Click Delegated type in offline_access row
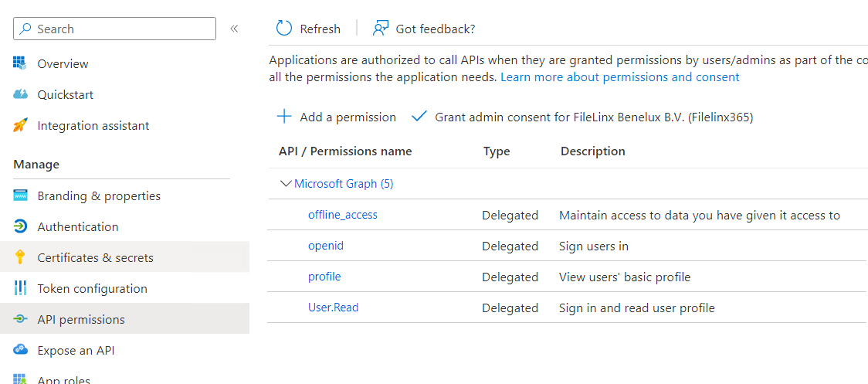The height and width of the screenshot is (384, 868). pos(510,215)
